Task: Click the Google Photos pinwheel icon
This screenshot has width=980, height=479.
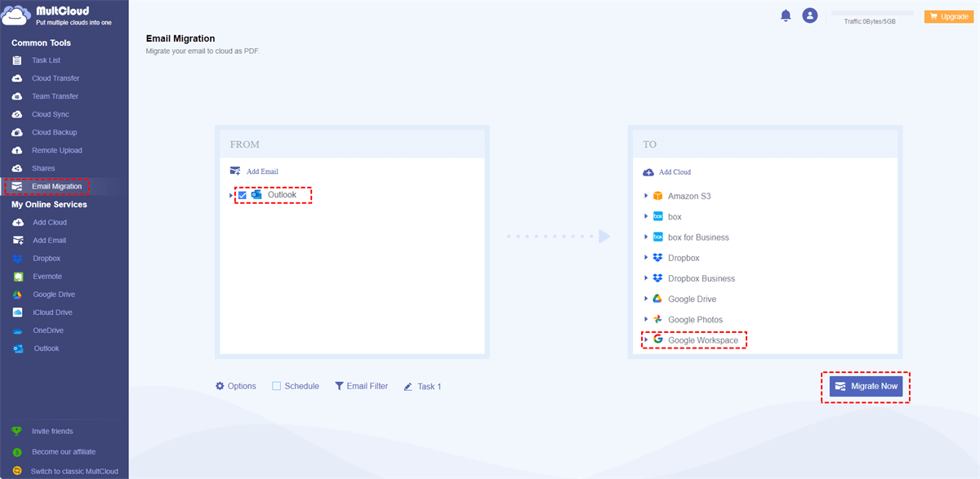Action: [x=657, y=319]
